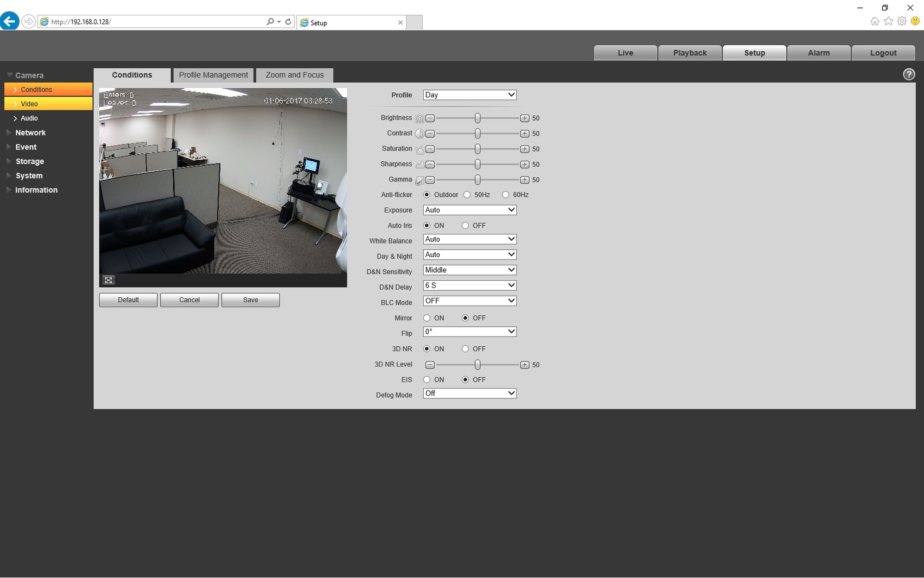Open the White Balance dropdown
924x578 pixels.
pyautogui.click(x=470, y=240)
